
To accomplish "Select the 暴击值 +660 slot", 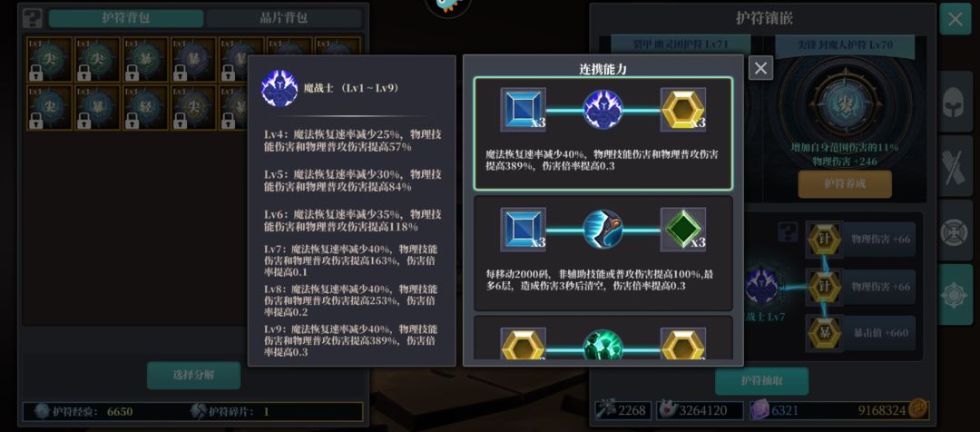I will [x=860, y=333].
